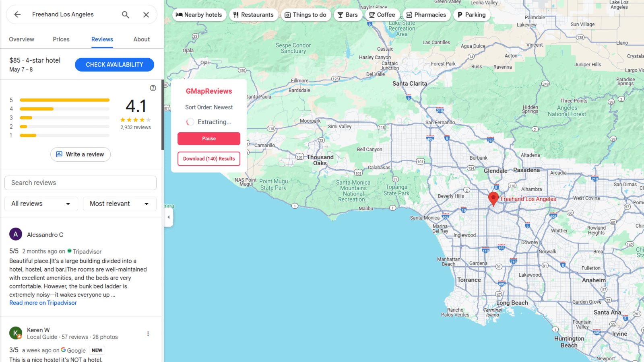This screenshot has height=362, width=644.
Task: Click the Sort Order: Newest text
Action: click(209, 107)
